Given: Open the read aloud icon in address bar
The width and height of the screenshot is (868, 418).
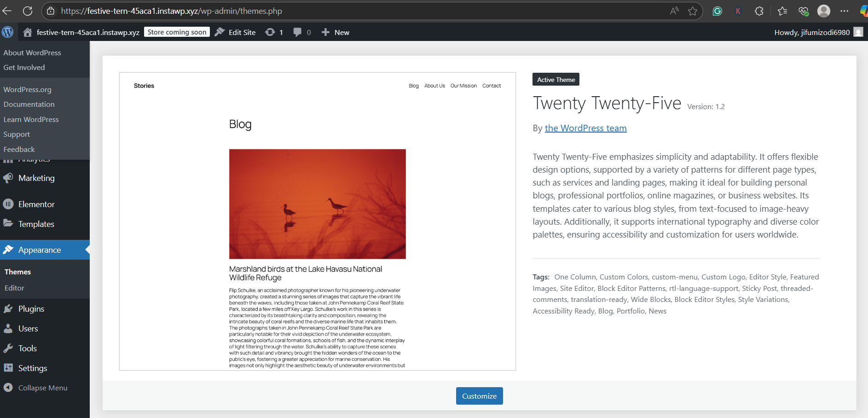Looking at the screenshot, I should [674, 11].
